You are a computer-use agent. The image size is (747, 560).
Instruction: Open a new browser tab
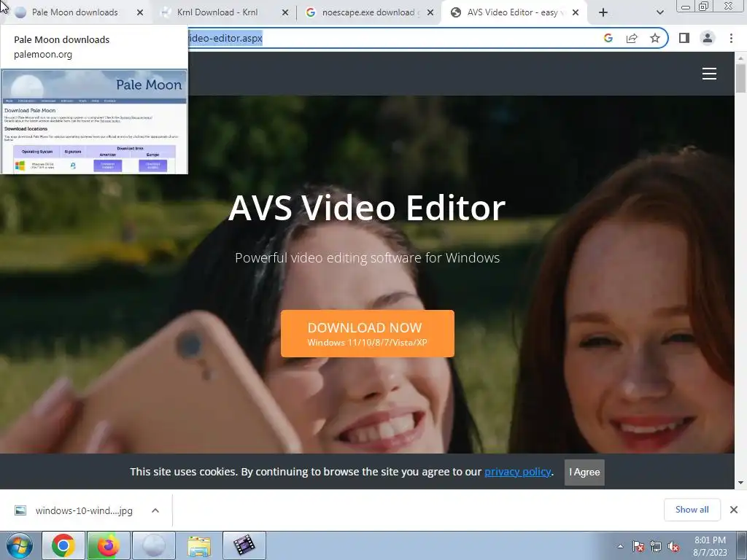point(603,13)
